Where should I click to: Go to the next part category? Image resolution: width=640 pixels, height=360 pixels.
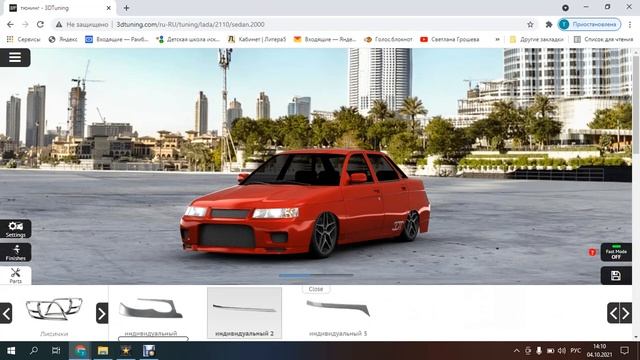tap(102, 313)
